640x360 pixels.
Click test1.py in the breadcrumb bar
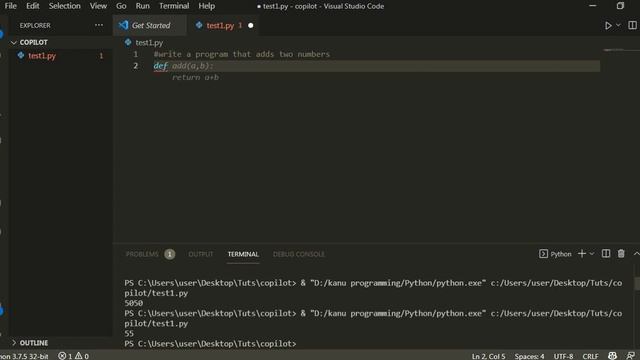149,42
